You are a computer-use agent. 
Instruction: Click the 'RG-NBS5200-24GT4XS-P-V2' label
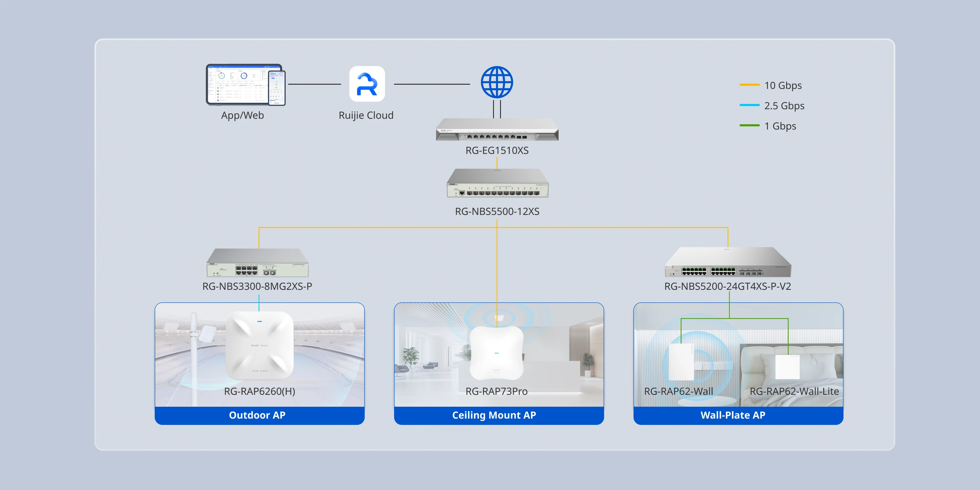727,286
